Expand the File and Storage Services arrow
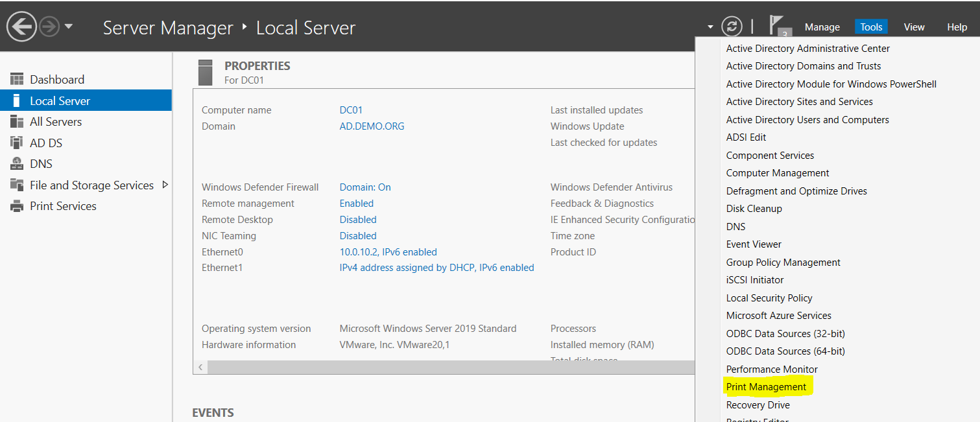980x422 pixels. (x=165, y=185)
